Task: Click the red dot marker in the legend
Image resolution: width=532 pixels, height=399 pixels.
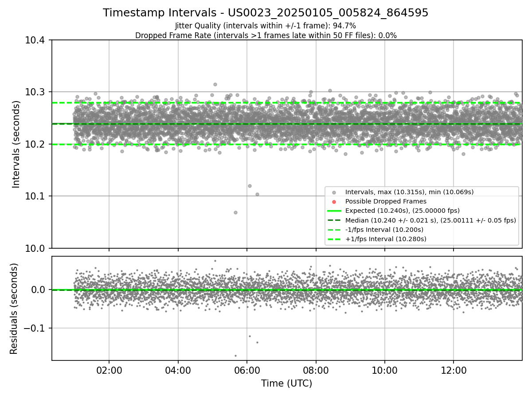Action: [x=334, y=202]
